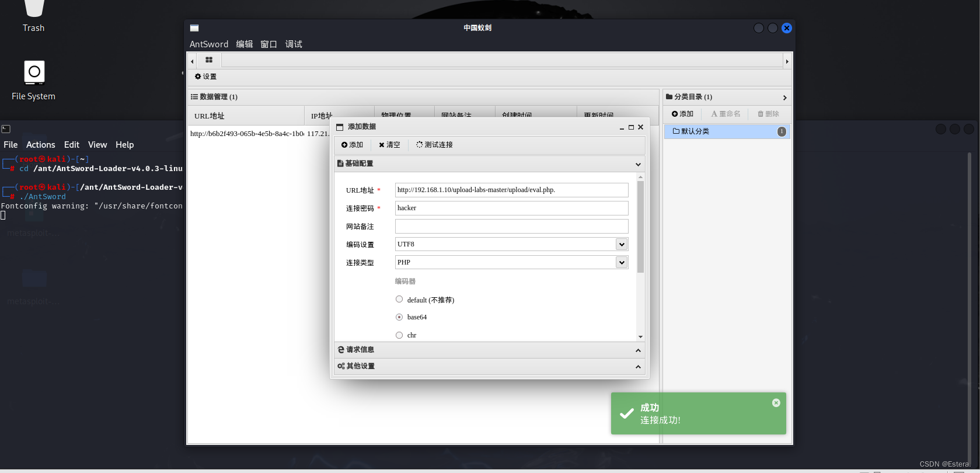
Task: Open the AntSword menu
Action: pyautogui.click(x=209, y=44)
